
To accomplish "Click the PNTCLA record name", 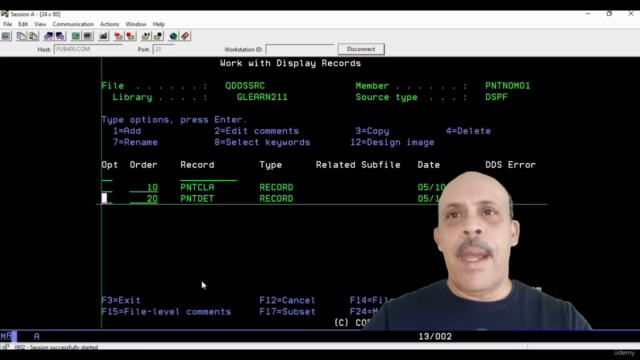I will [197, 187].
